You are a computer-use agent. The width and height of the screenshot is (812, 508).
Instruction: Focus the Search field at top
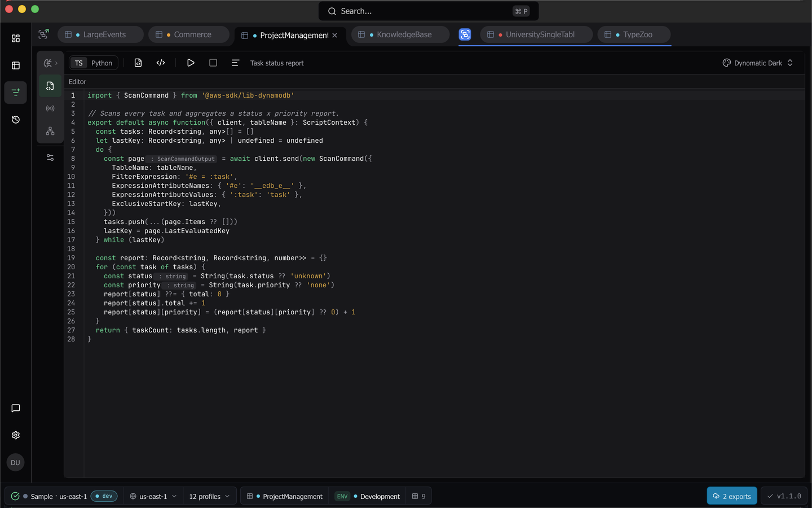click(429, 11)
